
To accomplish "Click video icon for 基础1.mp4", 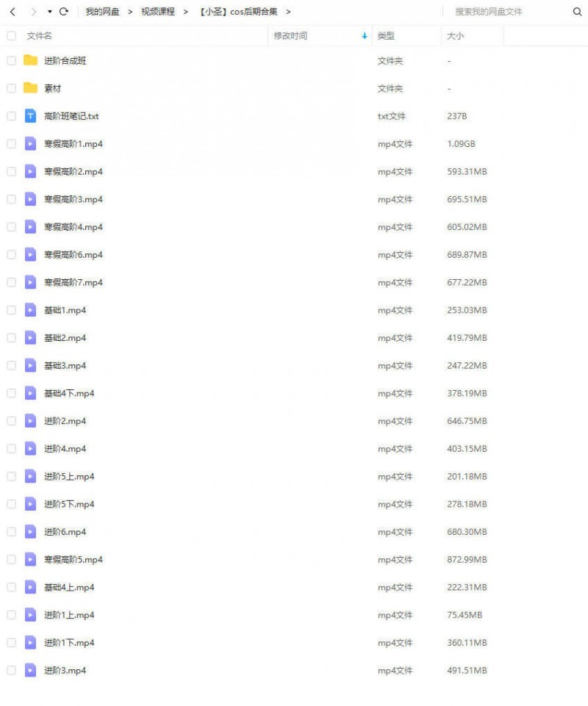I will tap(30, 310).
